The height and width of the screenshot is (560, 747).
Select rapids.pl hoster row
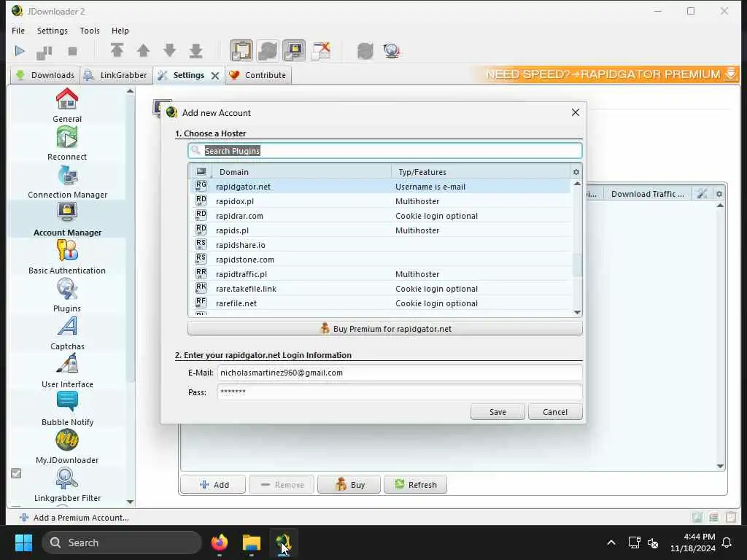(380, 230)
